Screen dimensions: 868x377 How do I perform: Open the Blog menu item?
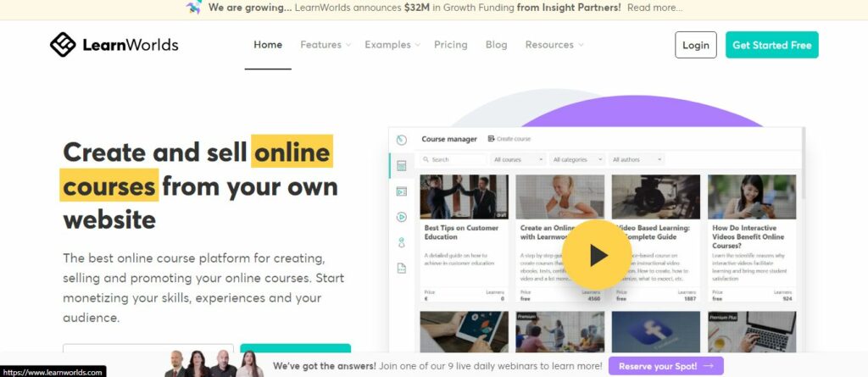[496, 45]
